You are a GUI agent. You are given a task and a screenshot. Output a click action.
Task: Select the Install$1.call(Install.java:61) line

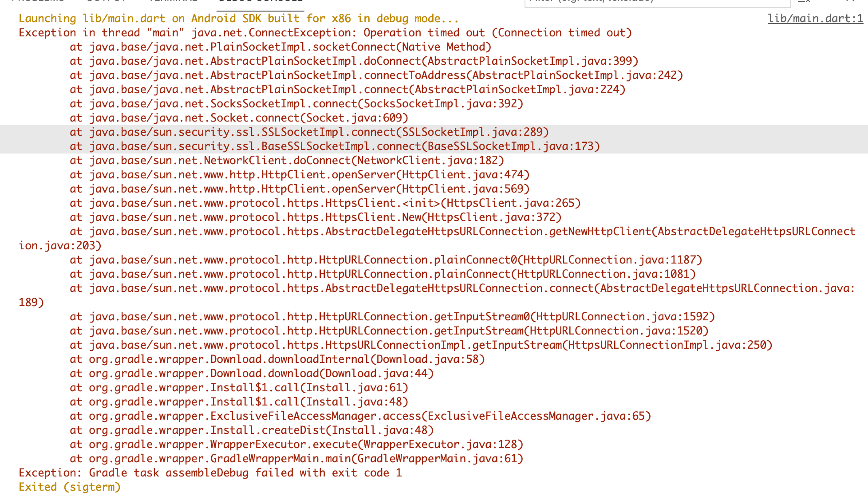coord(239,388)
